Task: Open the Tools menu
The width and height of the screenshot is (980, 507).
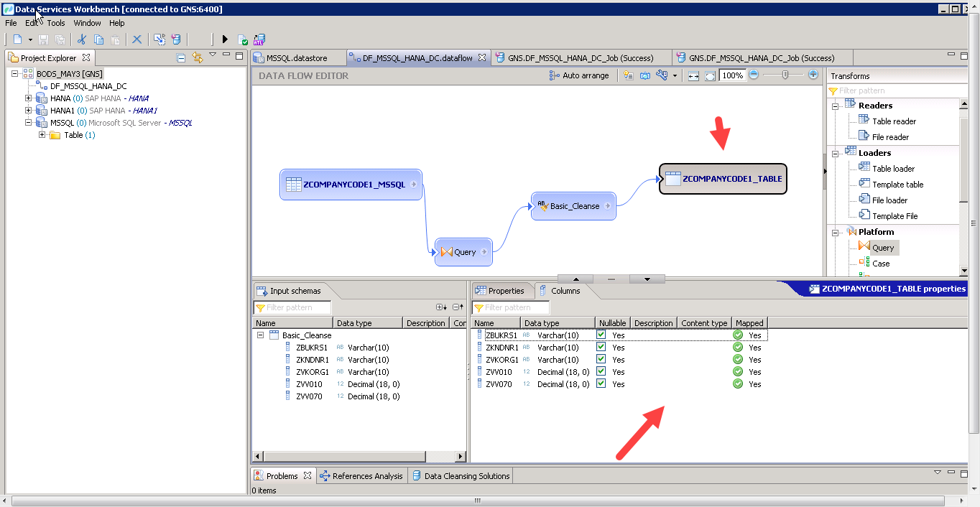Action: pos(55,22)
